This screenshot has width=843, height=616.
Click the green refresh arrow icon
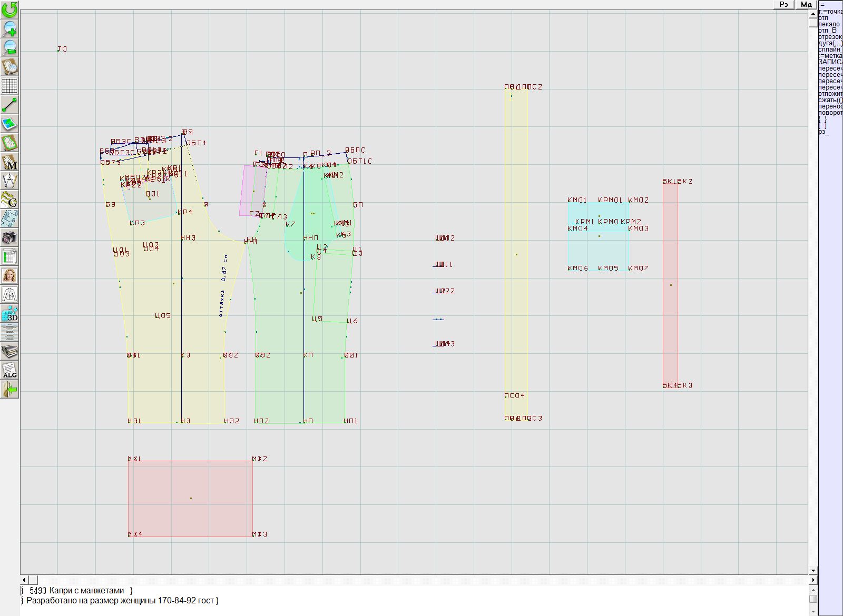click(9, 9)
